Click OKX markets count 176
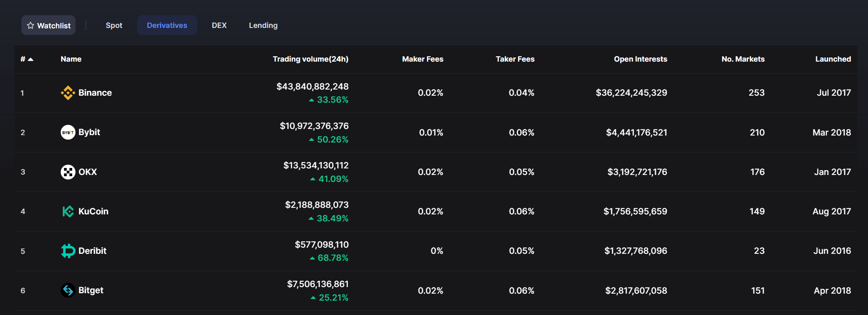868x315 pixels. [758, 172]
